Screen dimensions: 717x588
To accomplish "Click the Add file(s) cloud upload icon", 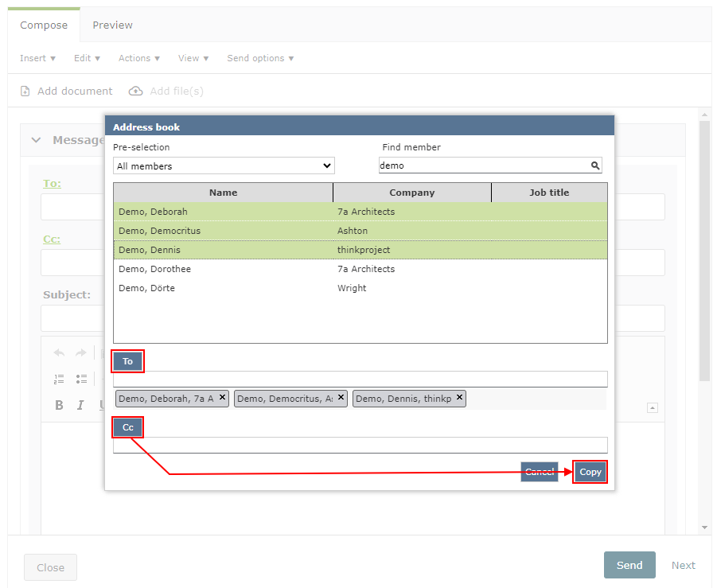I will pyautogui.click(x=136, y=92).
